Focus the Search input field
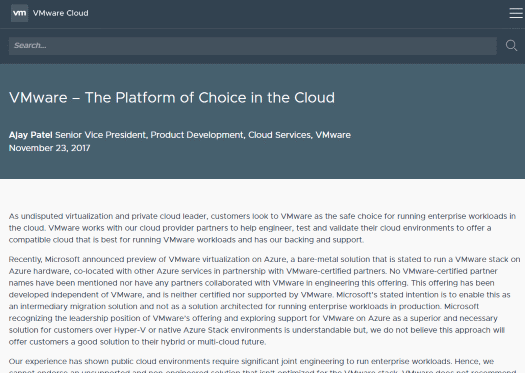This screenshot has width=525, height=373. (x=252, y=46)
